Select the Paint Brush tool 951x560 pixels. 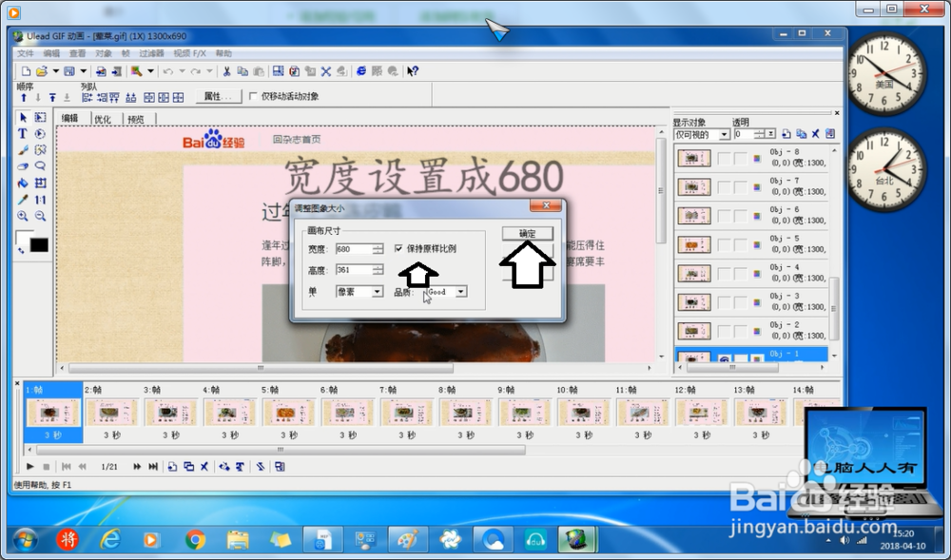(23, 149)
